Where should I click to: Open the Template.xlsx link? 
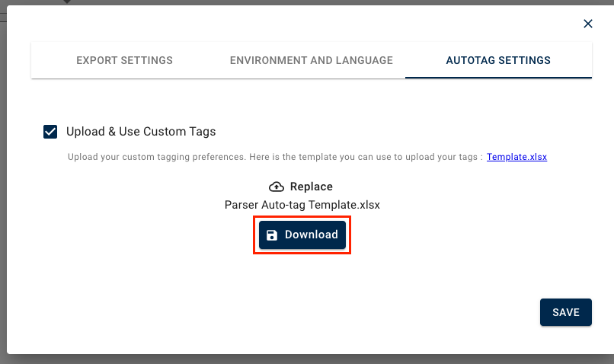pyautogui.click(x=517, y=157)
